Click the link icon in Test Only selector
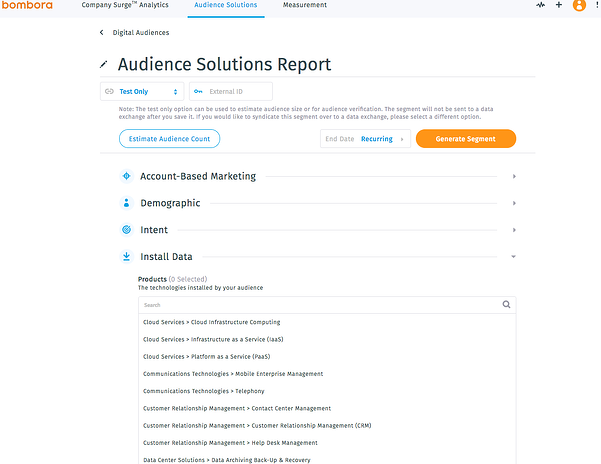 pyautogui.click(x=109, y=92)
